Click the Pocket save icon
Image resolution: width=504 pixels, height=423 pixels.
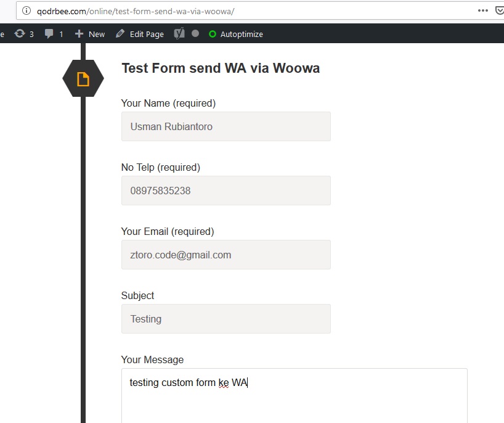click(500, 11)
